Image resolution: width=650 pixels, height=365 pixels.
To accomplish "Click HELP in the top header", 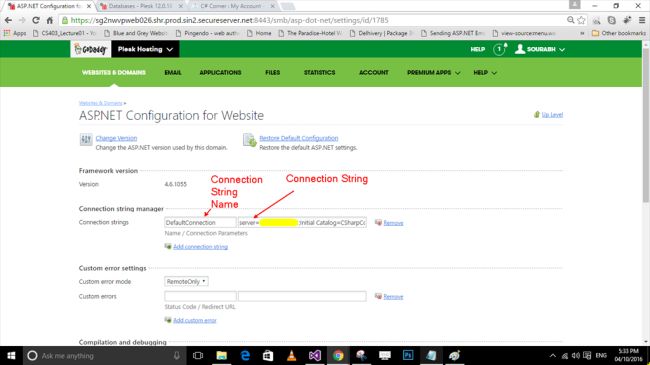I will [478, 49].
